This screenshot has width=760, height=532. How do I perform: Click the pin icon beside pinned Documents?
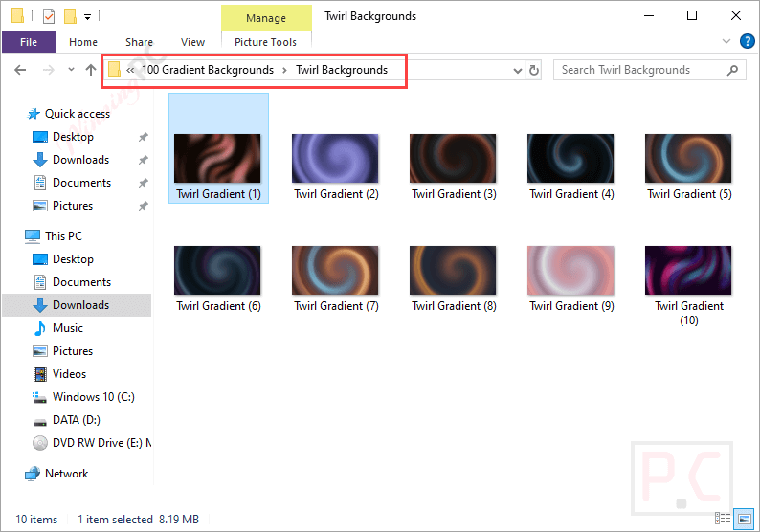pos(143,183)
